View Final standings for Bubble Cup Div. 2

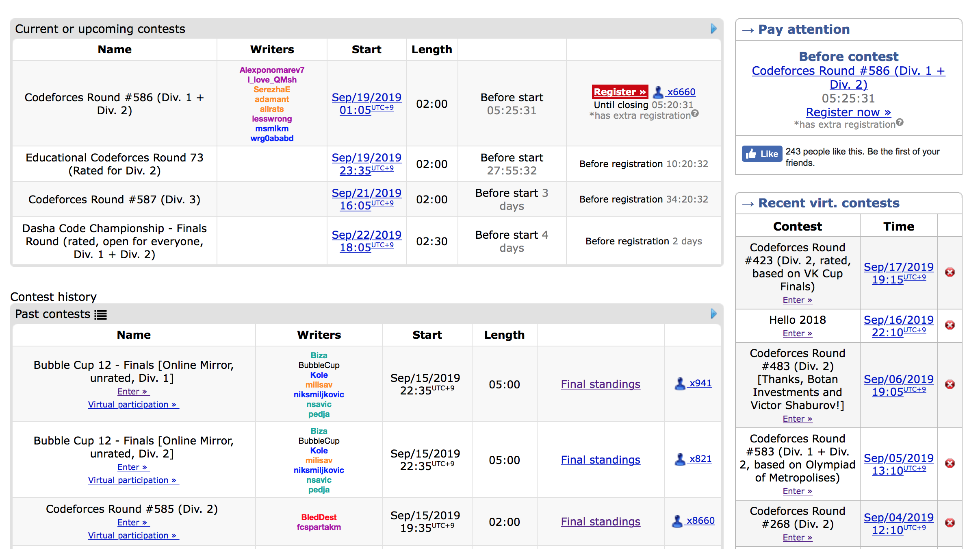[601, 460]
